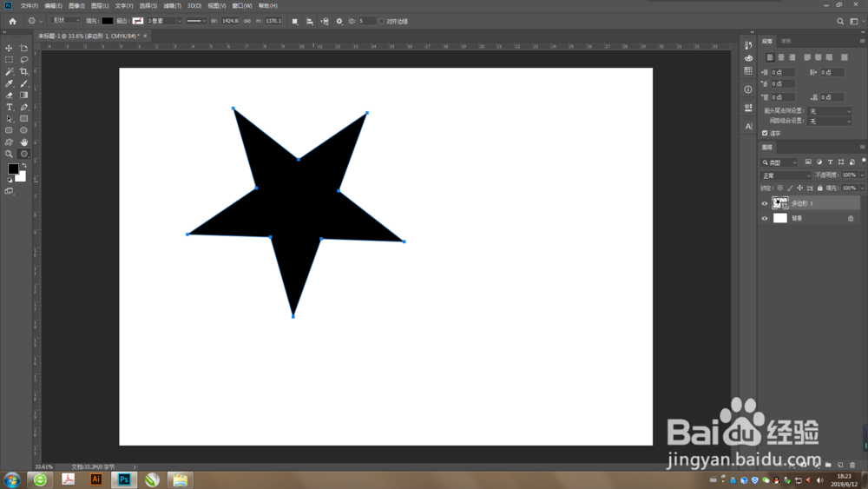This screenshot has height=489, width=868.
Task: Click the foreground black color swatch
Action: click(13, 169)
